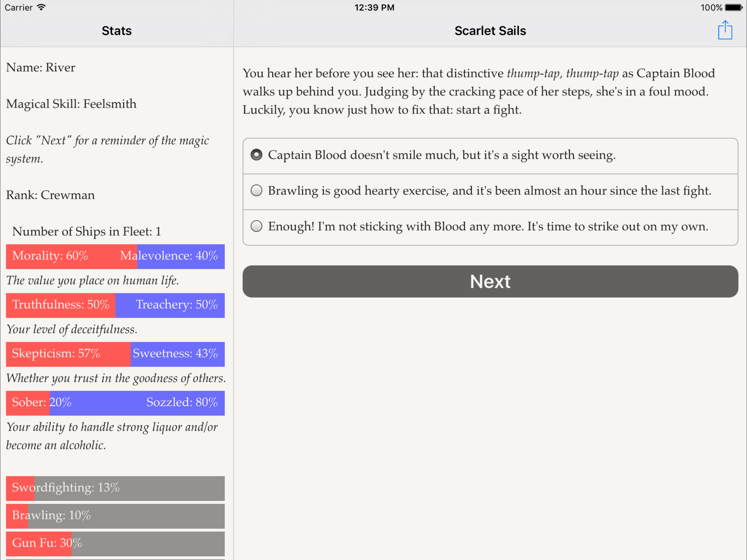Tap the Gun Fu 30% skill bar

(115, 543)
